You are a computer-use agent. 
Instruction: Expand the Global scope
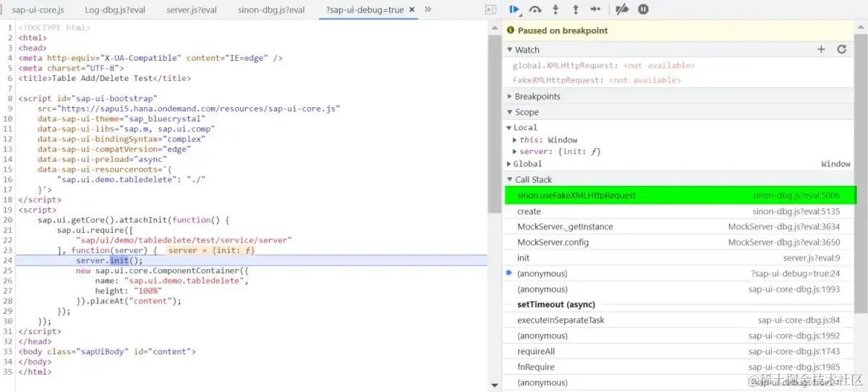pyautogui.click(x=509, y=164)
